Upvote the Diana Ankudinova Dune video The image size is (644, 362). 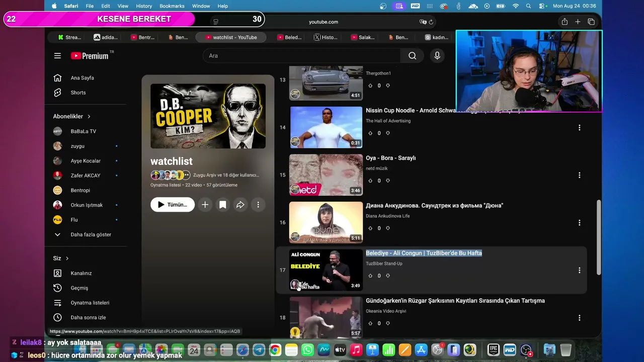[x=370, y=228]
